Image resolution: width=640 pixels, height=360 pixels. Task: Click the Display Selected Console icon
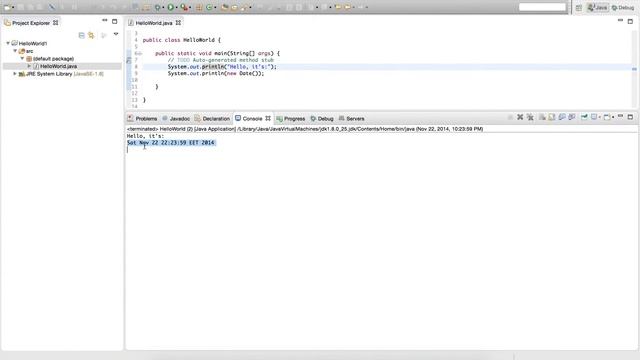[594, 117]
